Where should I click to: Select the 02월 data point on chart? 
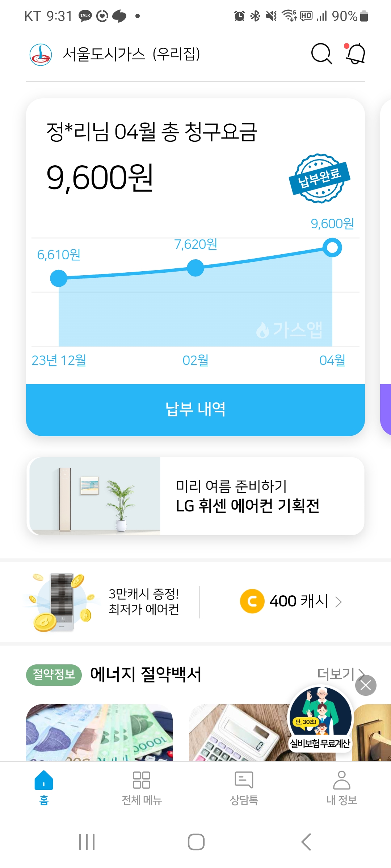pyautogui.click(x=195, y=268)
